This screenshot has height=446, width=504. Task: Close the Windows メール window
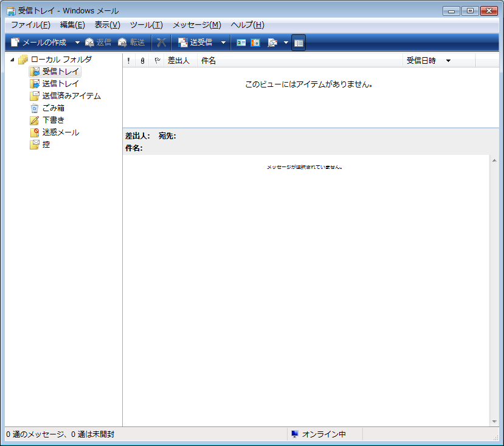pos(489,11)
